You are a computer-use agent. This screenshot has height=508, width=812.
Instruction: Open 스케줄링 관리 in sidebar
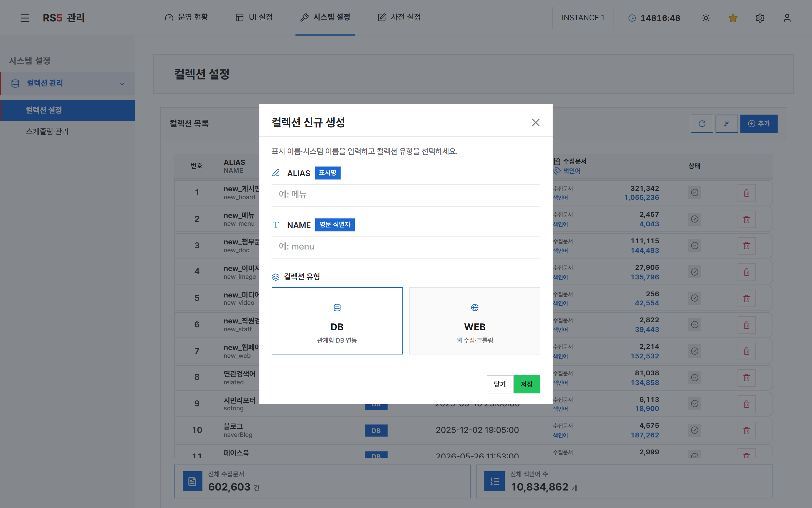click(47, 131)
